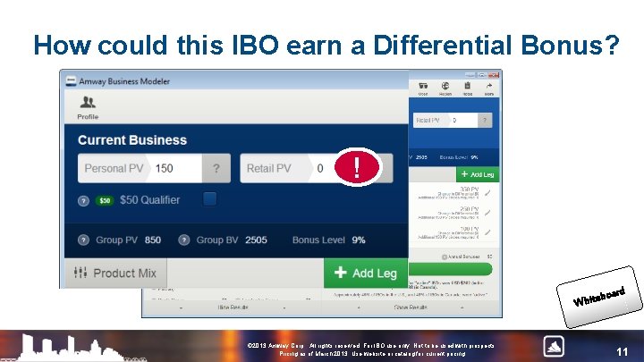Click the slide page number 11
The image size is (644, 362).
click(623, 352)
